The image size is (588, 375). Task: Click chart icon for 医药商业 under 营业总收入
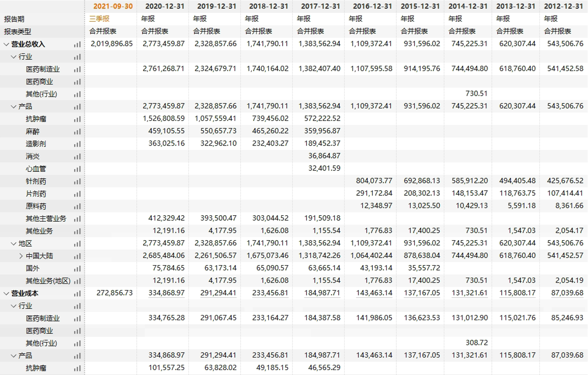point(77,82)
